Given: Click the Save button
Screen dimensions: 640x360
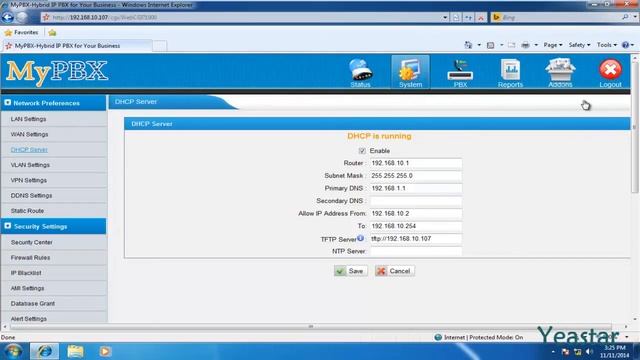Looking at the screenshot, I should pos(351,271).
